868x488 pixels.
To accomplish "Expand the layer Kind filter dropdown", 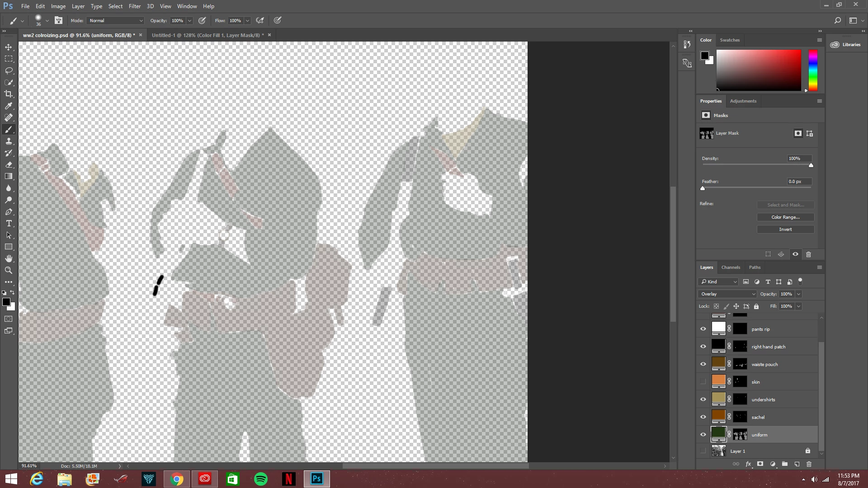I will coord(718,282).
